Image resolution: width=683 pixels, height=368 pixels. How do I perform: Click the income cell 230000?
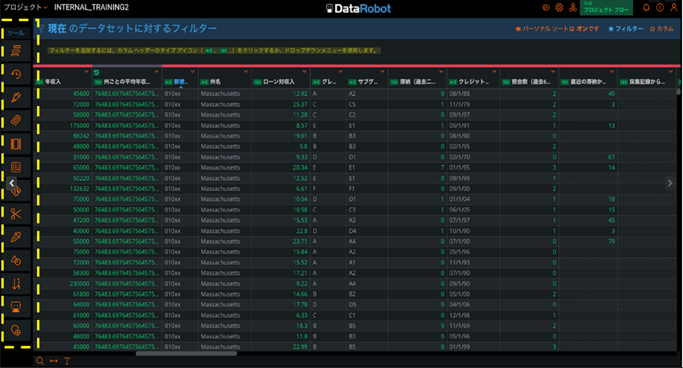click(x=80, y=284)
